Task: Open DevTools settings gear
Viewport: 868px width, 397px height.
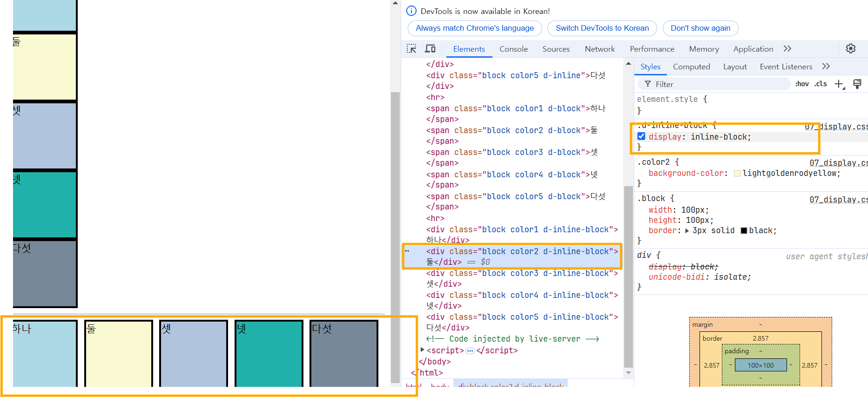Action: click(x=851, y=48)
